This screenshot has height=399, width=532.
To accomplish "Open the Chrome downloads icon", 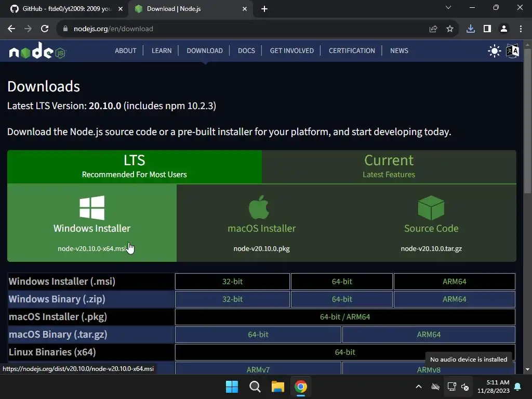I will point(471,29).
